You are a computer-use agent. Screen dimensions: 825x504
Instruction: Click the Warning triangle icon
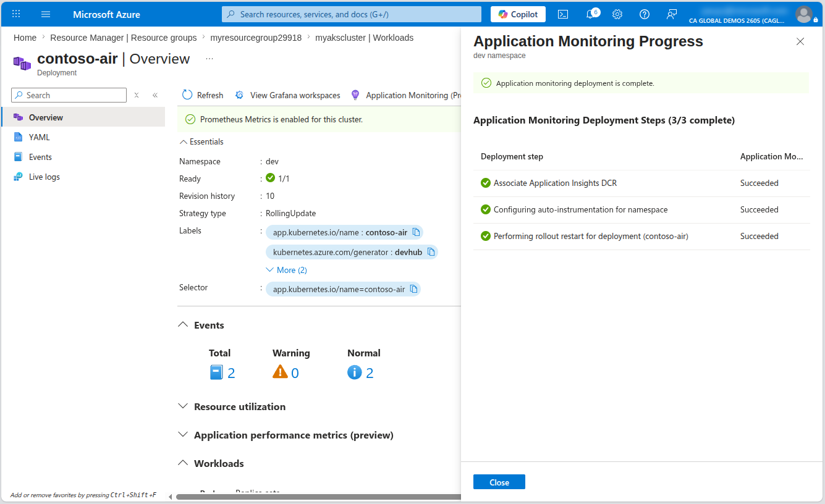pyautogui.click(x=280, y=372)
